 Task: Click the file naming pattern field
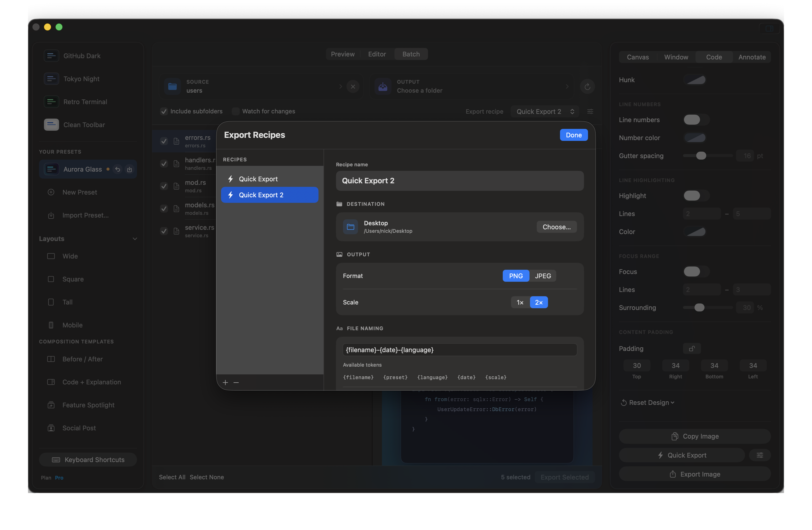[x=459, y=350]
